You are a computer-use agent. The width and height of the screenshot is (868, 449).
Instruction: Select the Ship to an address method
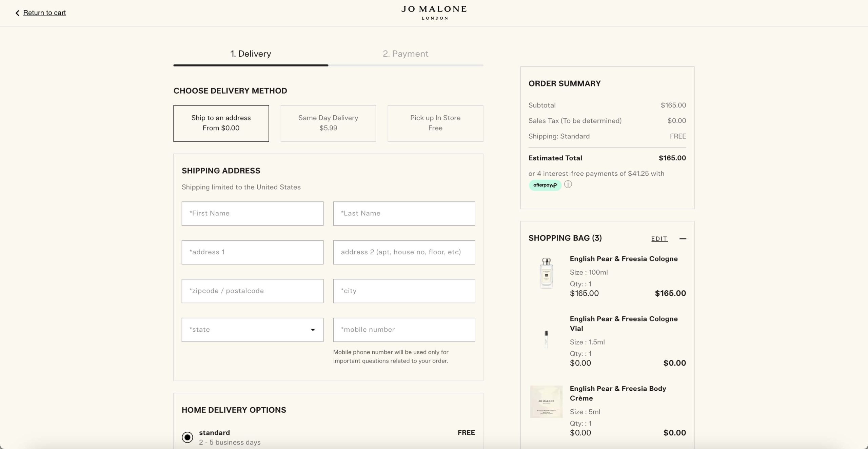tap(221, 123)
